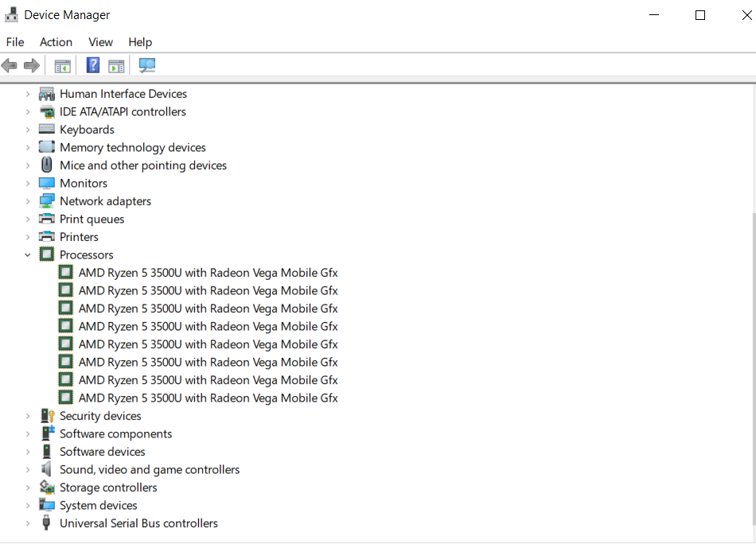Expand the Network adapters node
The height and width of the screenshot is (544, 756).
(28, 201)
